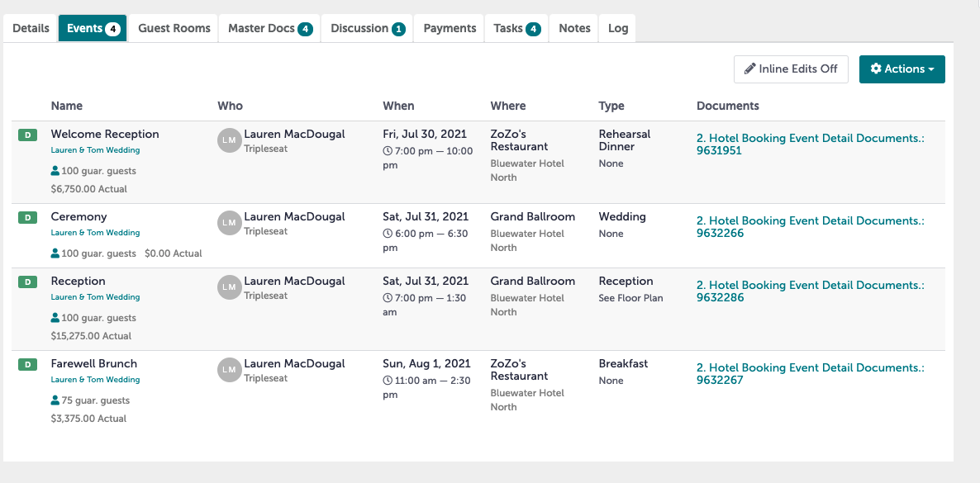Click the Log tab
Viewport: 980px width, 483px height.
click(618, 28)
